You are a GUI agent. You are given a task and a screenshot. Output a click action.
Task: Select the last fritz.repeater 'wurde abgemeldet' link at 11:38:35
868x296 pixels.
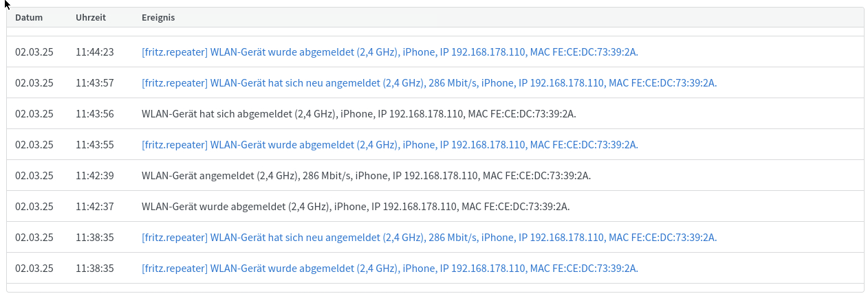(389, 269)
